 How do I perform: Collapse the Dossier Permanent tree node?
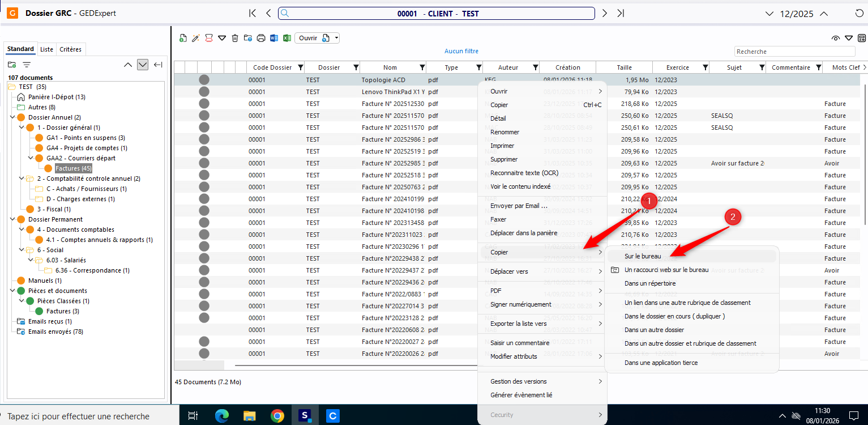pos(13,219)
